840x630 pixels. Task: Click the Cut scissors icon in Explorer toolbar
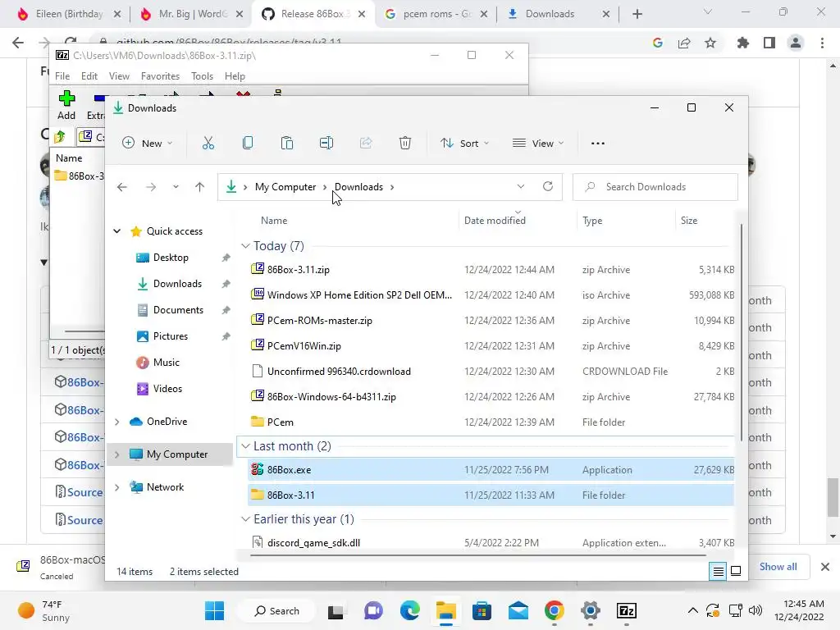coord(208,143)
